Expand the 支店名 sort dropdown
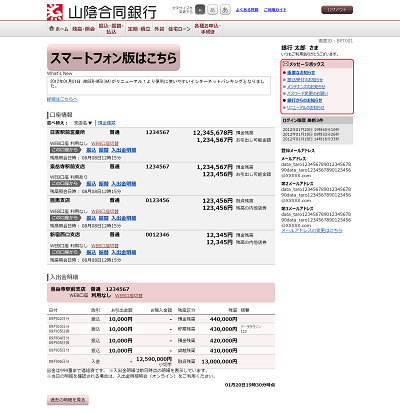The height and width of the screenshot is (413, 400). click(x=83, y=123)
